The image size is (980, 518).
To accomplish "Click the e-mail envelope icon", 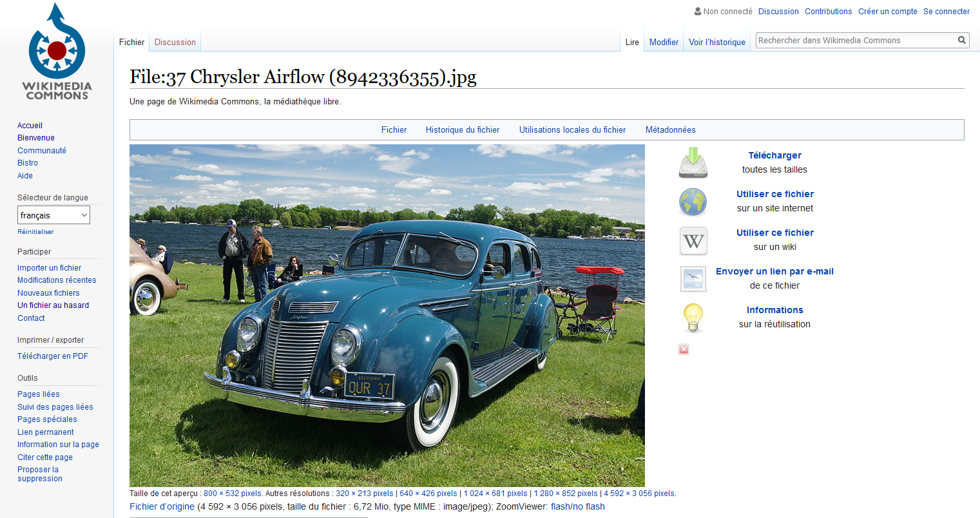I will [x=693, y=279].
